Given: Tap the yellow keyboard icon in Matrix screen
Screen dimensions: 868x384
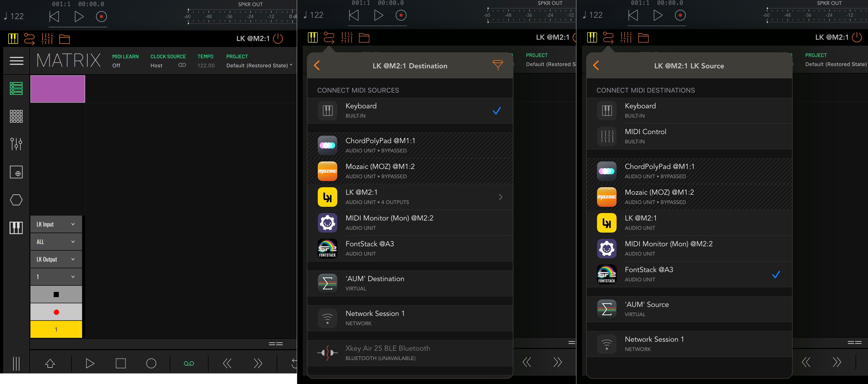Looking at the screenshot, I should [x=13, y=39].
